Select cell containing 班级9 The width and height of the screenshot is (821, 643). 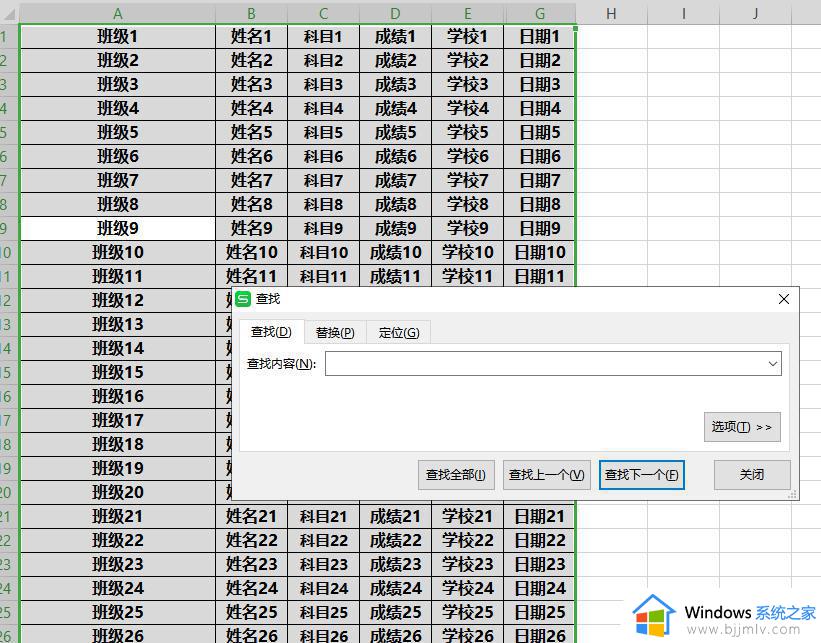coord(118,228)
